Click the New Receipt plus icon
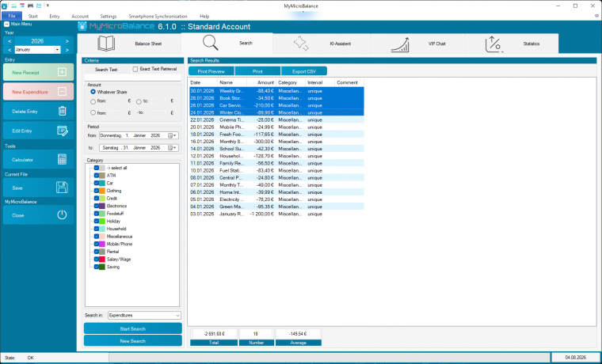The image size is (602, 364). (63, 72)
